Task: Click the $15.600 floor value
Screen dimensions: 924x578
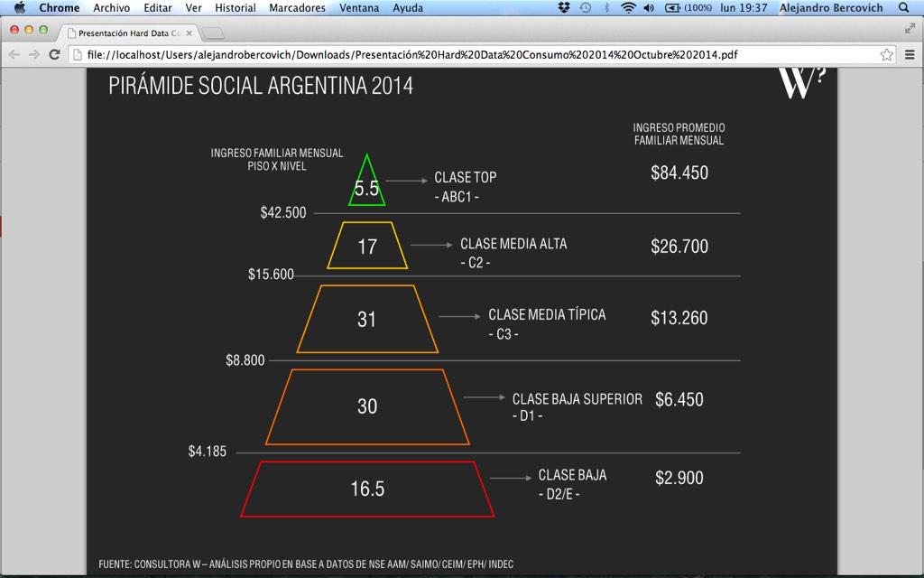Action: pyautogui.click(x=271, y=275)
